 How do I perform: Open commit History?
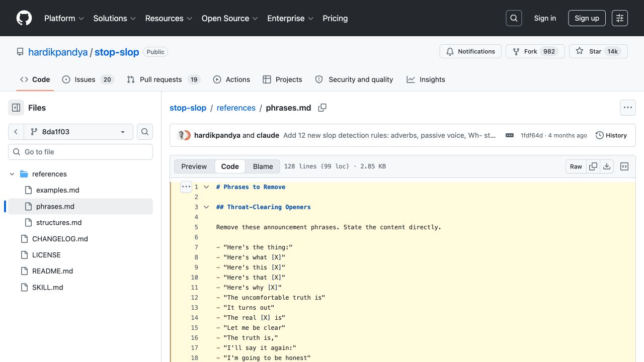[x=611, y=135]
